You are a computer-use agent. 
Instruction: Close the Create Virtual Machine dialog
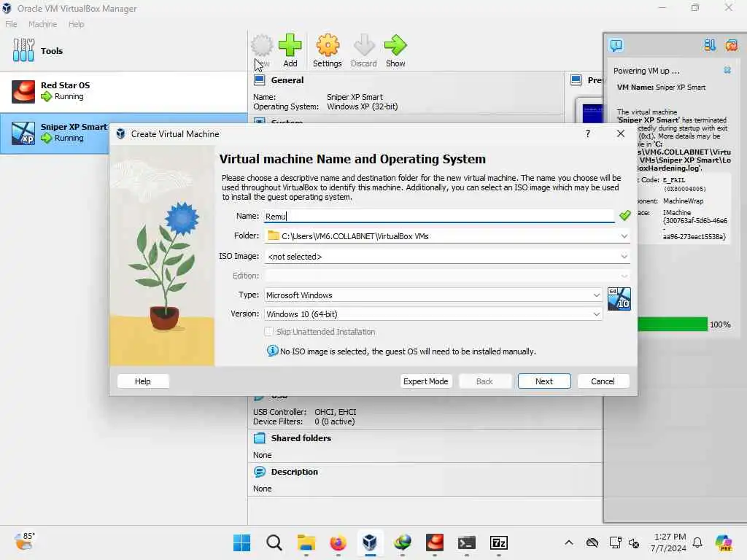point(620,134)
